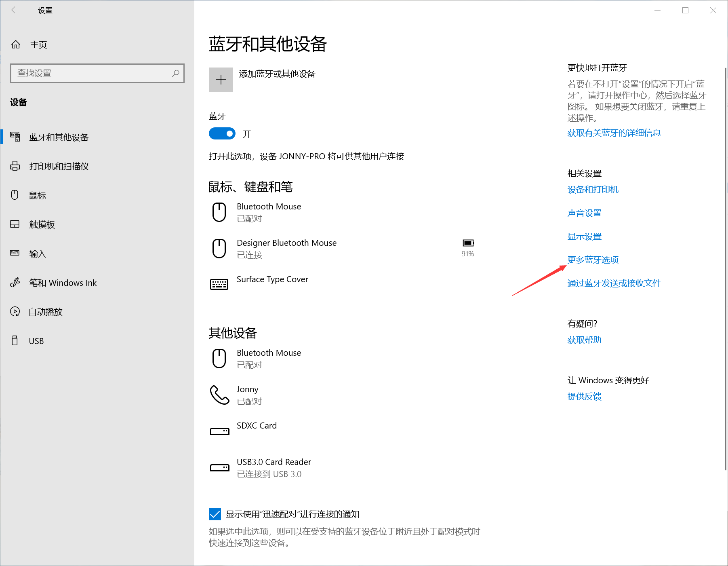Select the Surface Type Cover keyboard icon
Image resolution: width=728 pixels, height=566 pixels.
tap(219, 285)
